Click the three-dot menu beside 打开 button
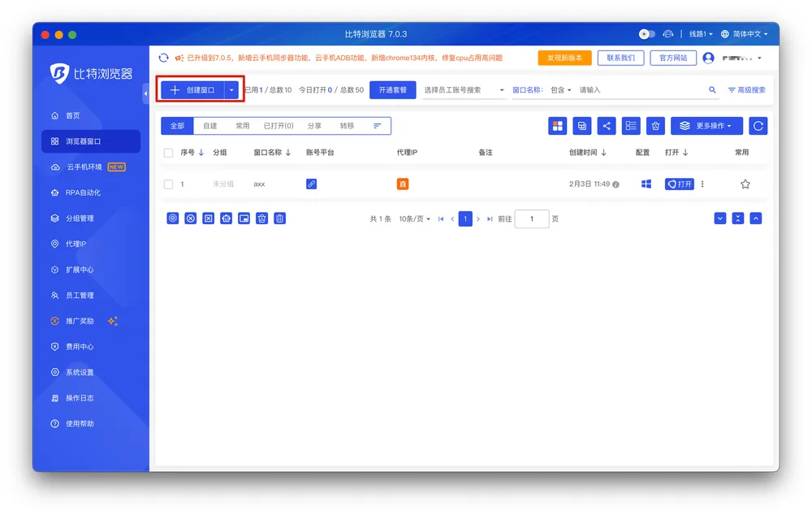 pos(702,184)
